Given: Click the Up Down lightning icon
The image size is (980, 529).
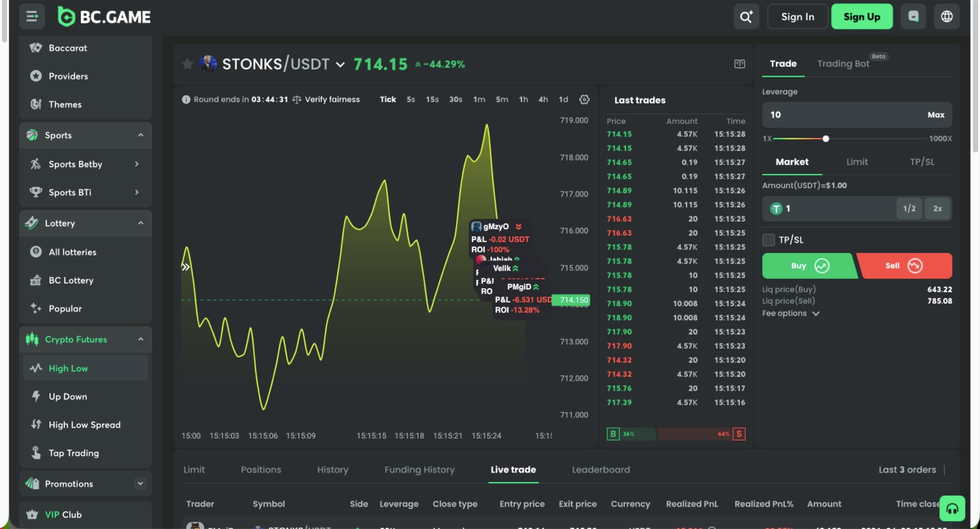Looking at the screenshot, I should coord(36,396).
